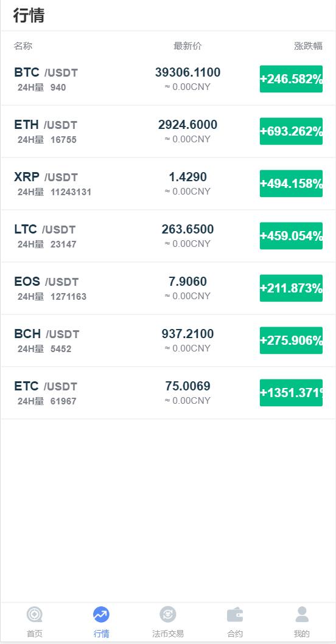Tap the XRP +494.158% green badge
Screen dimensions: 336x644
point(291,184)
